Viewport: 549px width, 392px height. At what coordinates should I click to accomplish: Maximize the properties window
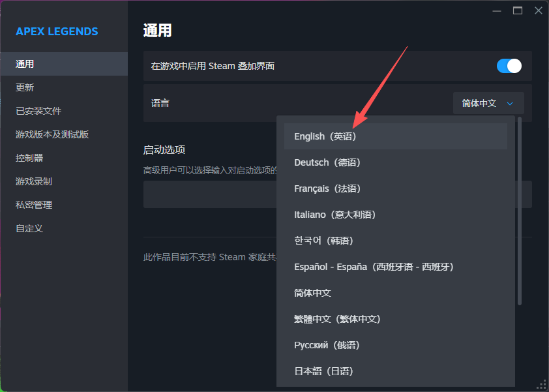518,11
